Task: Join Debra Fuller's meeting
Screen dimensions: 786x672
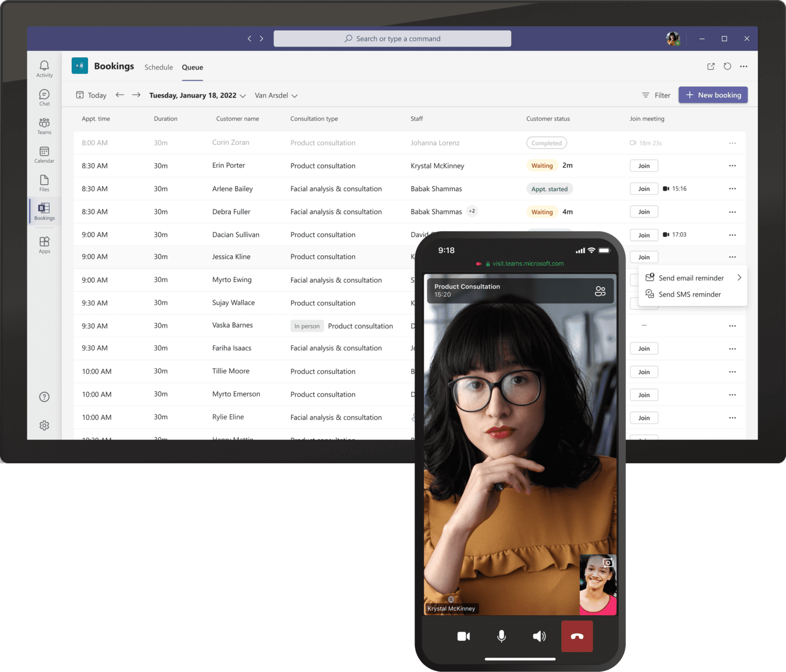Action: 644,212
